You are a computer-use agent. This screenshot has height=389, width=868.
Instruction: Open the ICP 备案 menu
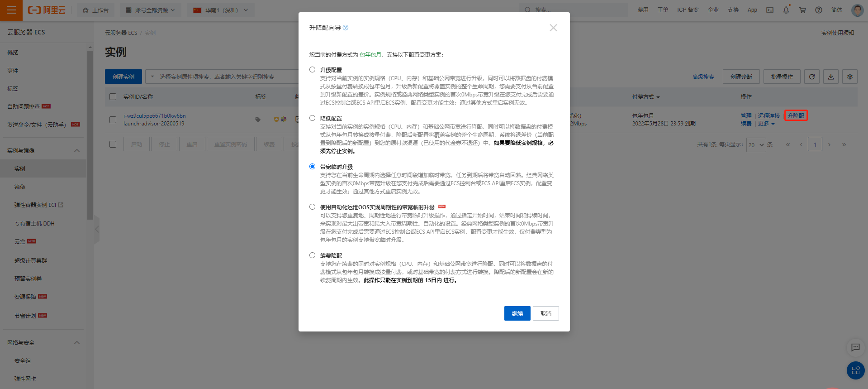tap(688, 10)
